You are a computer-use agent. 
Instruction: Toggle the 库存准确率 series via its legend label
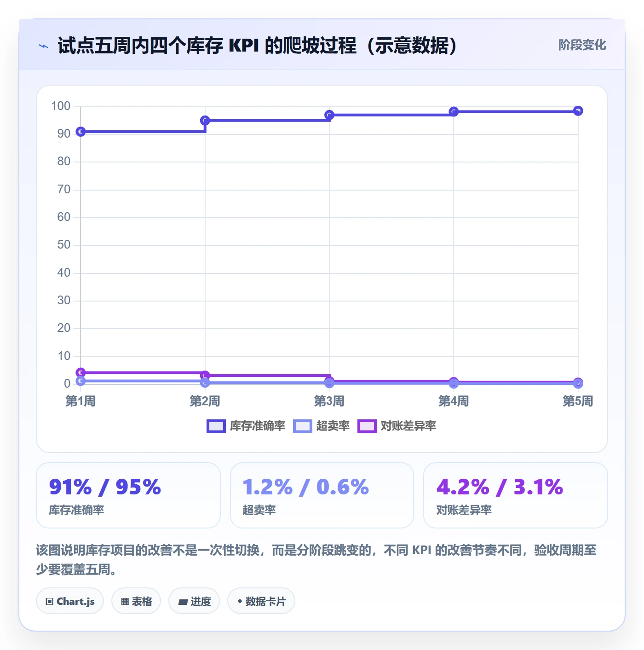258,426
